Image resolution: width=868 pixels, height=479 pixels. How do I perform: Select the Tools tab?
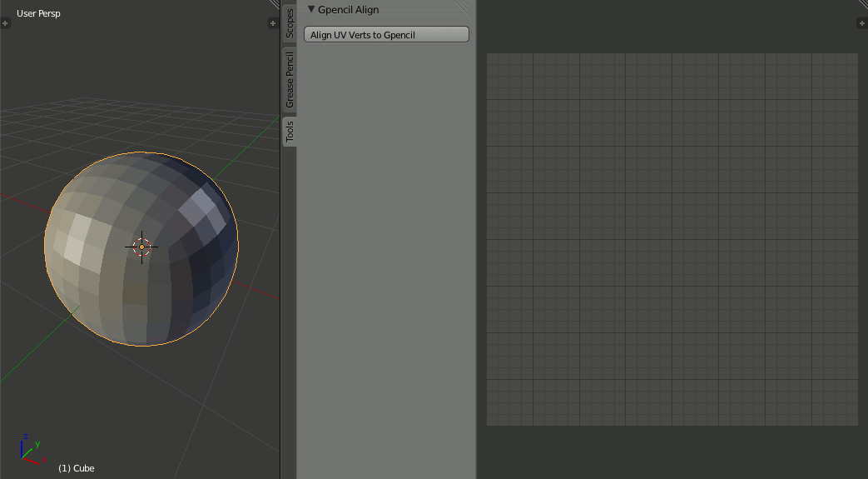pyautogui.click(x=290, y=132)
